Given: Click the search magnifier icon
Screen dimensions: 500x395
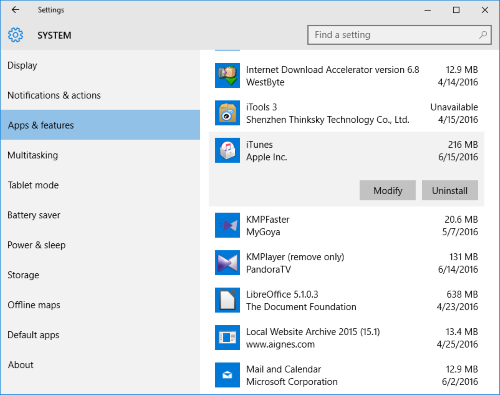Looking at the screenshot, I should pos(483,35).
